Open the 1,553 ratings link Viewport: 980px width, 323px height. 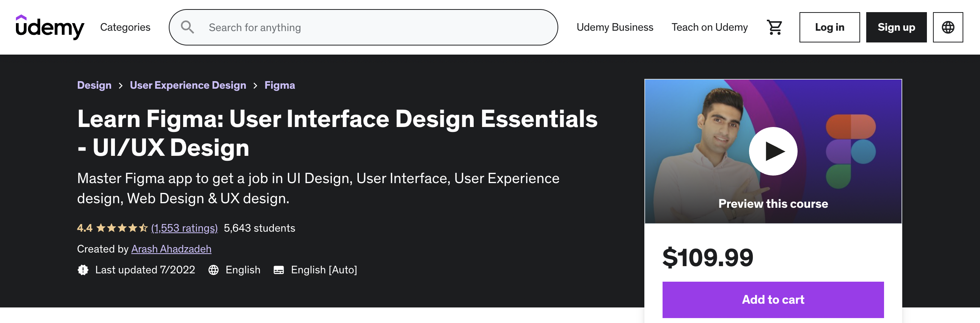click(x=185, y=228)
